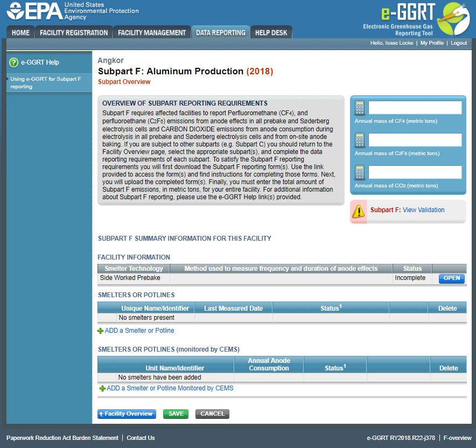Click the yellow validation warning icon
This screenshot has height=448, width=476.
point(359,212)
